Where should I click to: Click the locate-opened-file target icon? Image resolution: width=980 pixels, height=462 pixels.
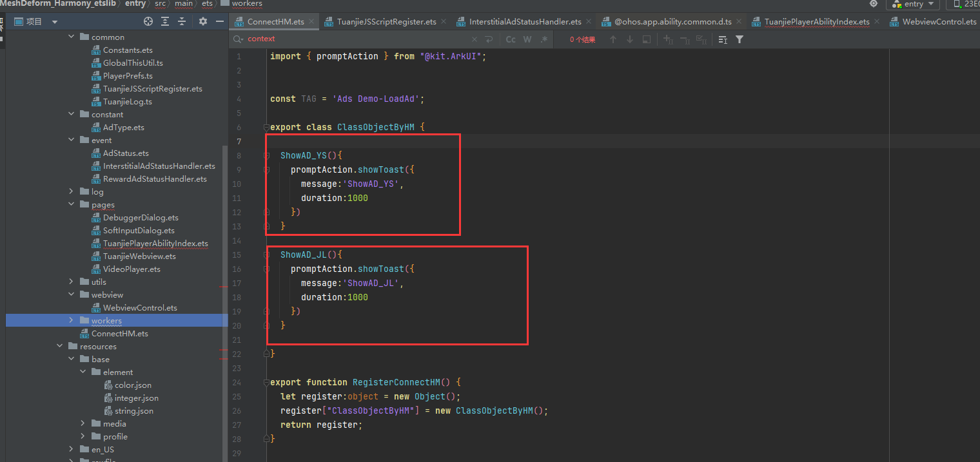click(148, 21)
